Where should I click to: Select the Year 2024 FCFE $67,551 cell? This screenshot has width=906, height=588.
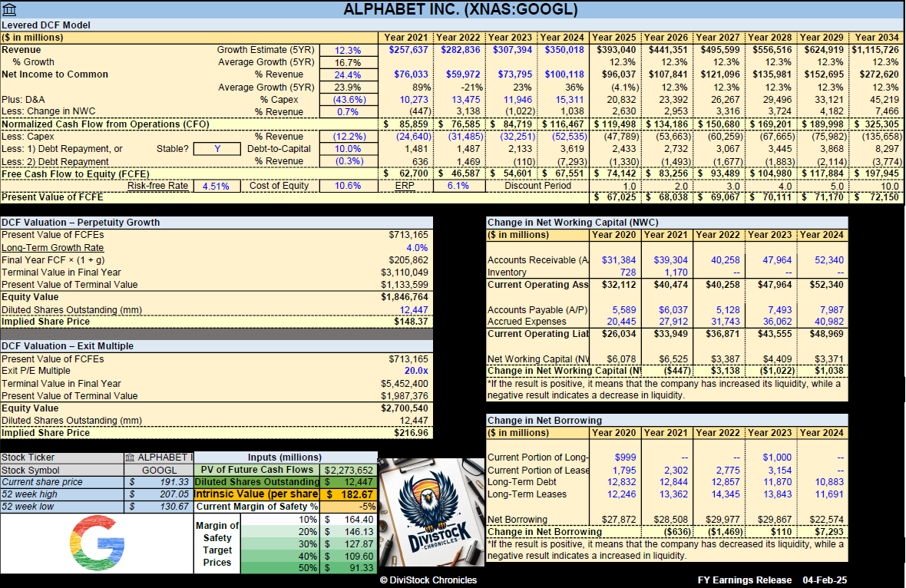click(x=563, y=173)
